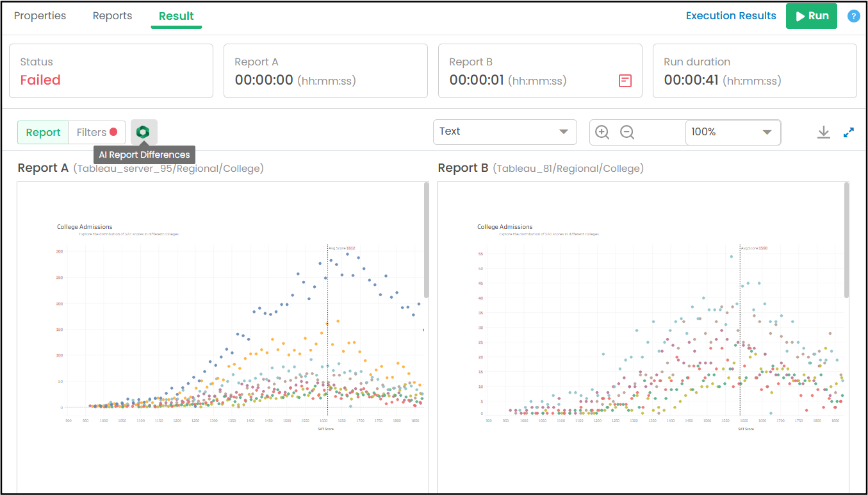This screenshot has width=868, height=495.
Task: Switch to the Properties tab
Action: (40, 16)
